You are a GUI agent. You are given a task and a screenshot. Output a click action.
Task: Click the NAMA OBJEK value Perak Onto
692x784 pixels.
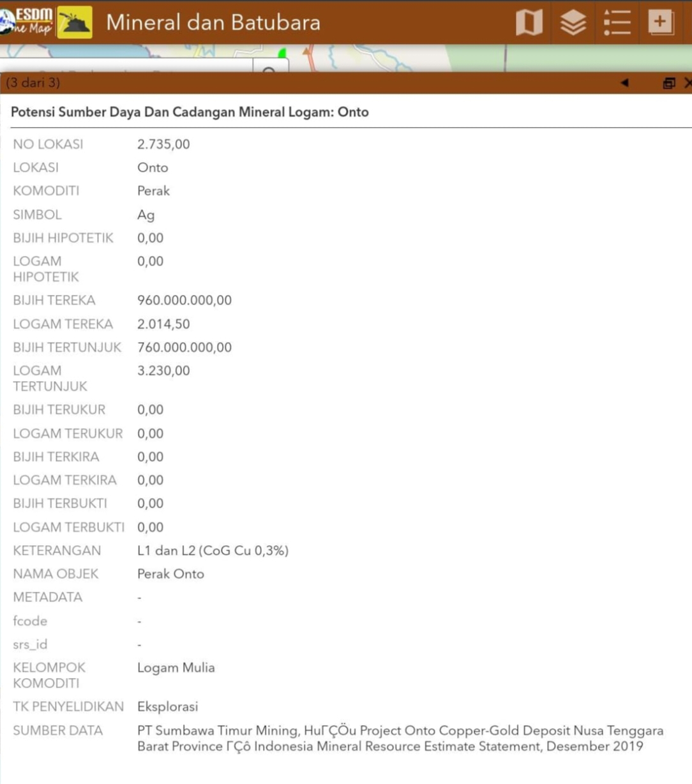click(170, 574)
